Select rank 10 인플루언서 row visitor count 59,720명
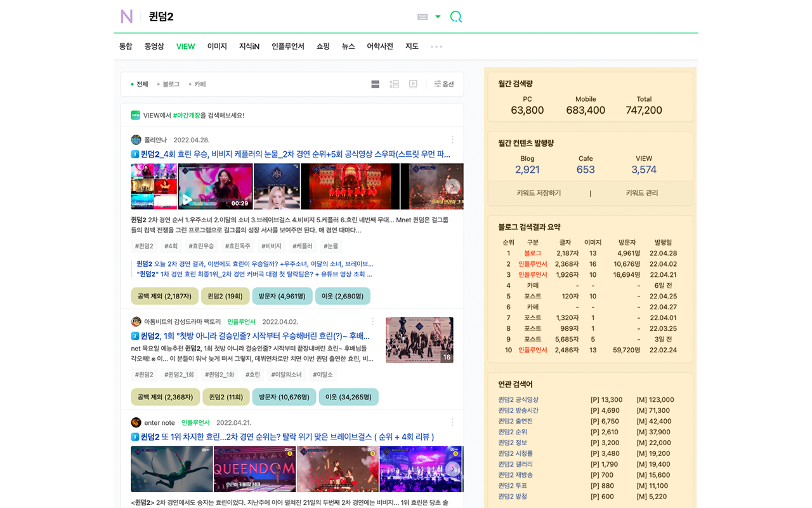This screenshot has height=508, width=812. coord(625,351)
